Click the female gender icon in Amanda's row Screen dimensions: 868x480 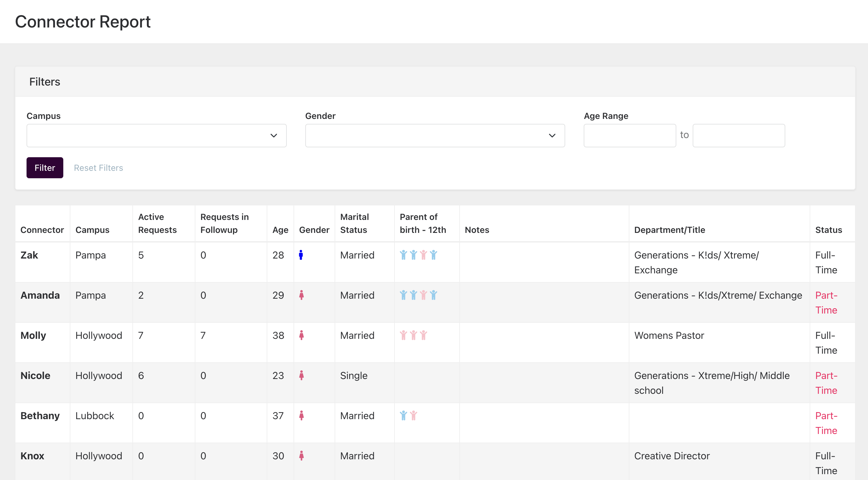(x=301, y=295)
